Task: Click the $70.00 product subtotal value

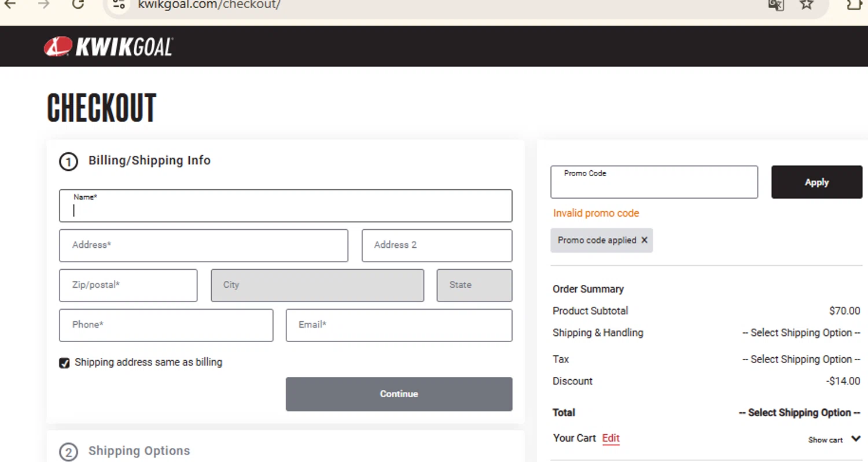Action: pos(845,311)
